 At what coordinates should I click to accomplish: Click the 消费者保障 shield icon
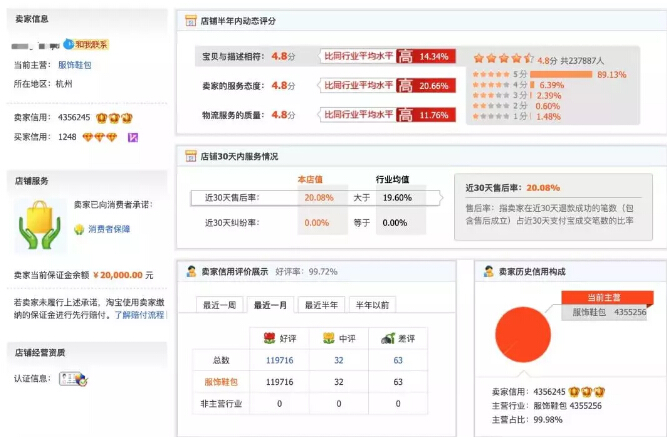tap(78, 229)
